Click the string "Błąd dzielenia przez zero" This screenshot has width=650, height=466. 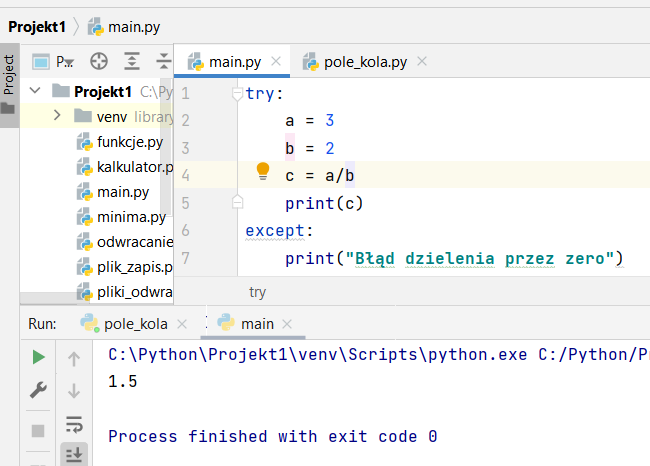pos(480,258)
